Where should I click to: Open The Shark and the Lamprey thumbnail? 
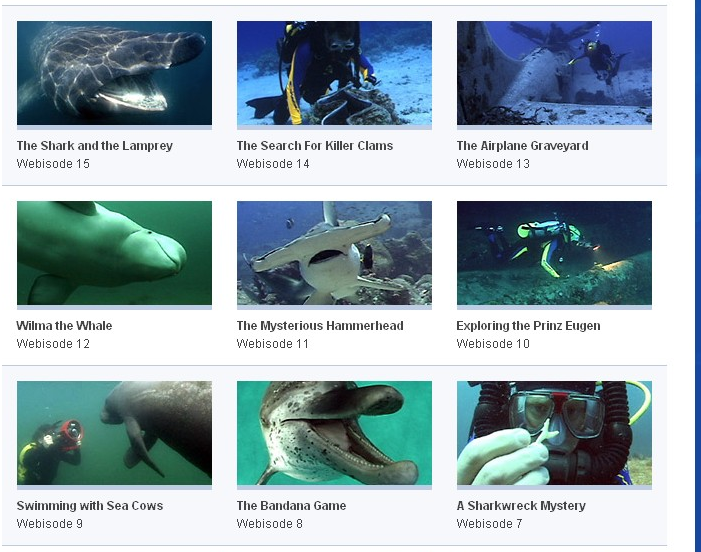pyautogui.click(x=114, y=73)
